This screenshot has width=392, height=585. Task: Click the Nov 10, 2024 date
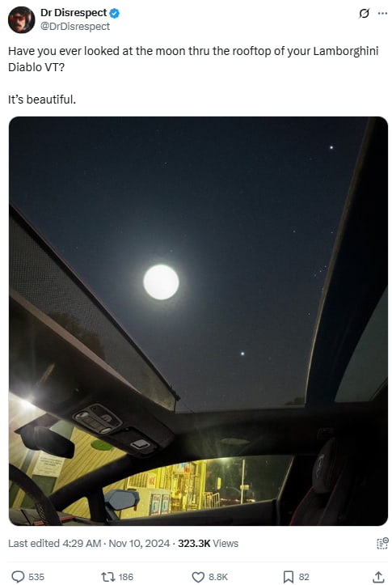click(x=139, y=543)
